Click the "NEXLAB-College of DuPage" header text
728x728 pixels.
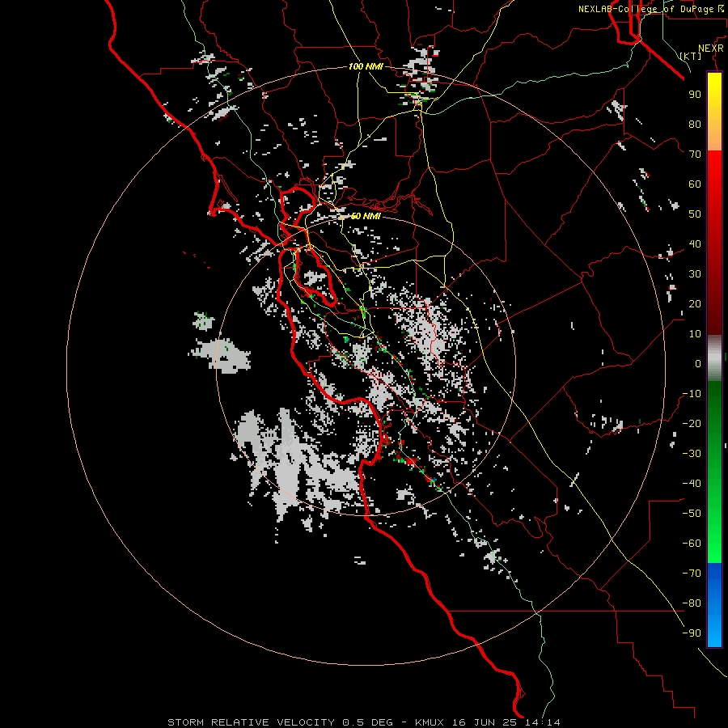(x=645, y=9)
